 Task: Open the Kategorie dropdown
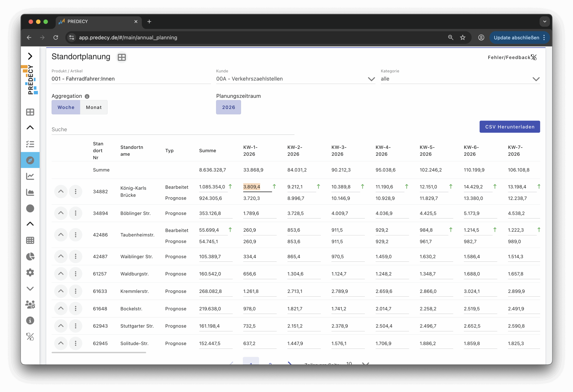[x=536, y=79]
